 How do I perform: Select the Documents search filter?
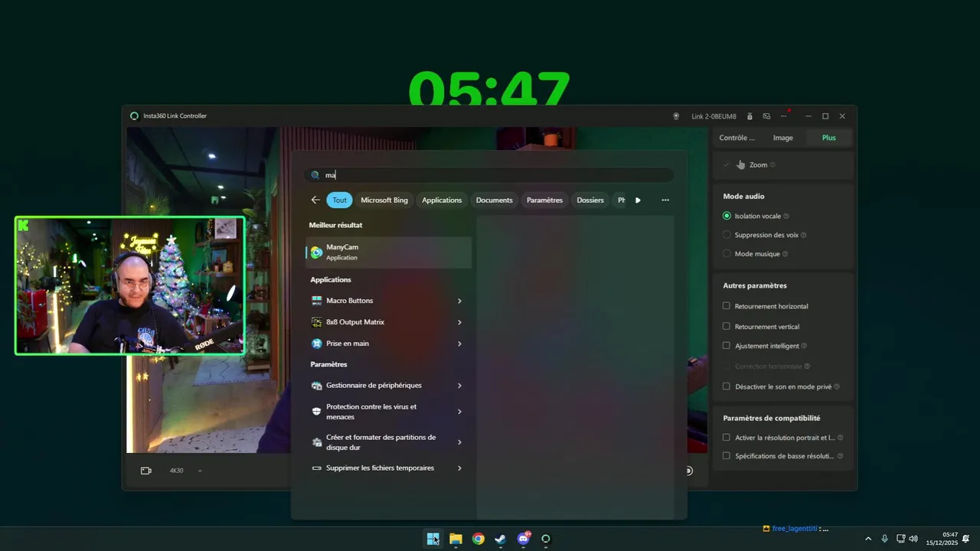tap(494, 200)
